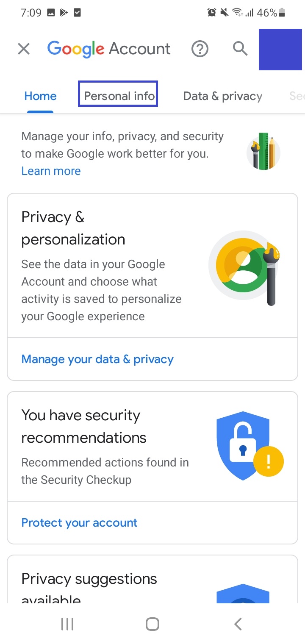Tap the tools illustration beside intro text
The image size is (305, 644).
coord(263,151)
